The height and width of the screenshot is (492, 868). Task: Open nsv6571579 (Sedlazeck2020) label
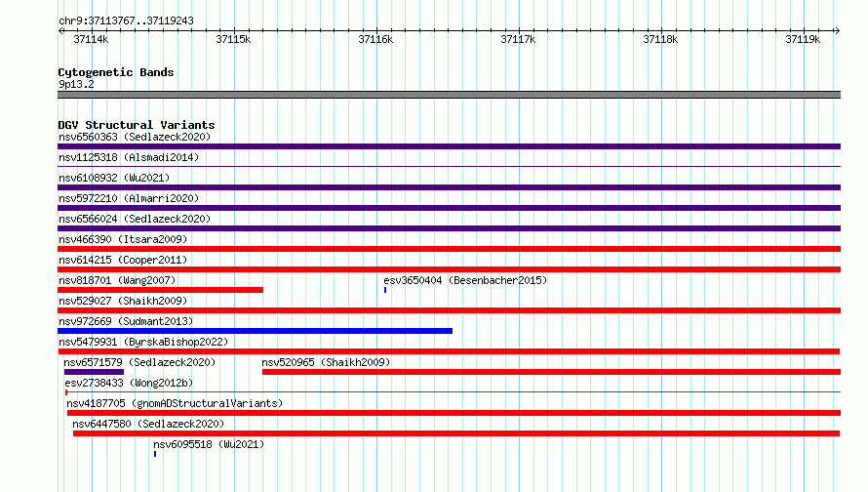[x=139, y=362]
